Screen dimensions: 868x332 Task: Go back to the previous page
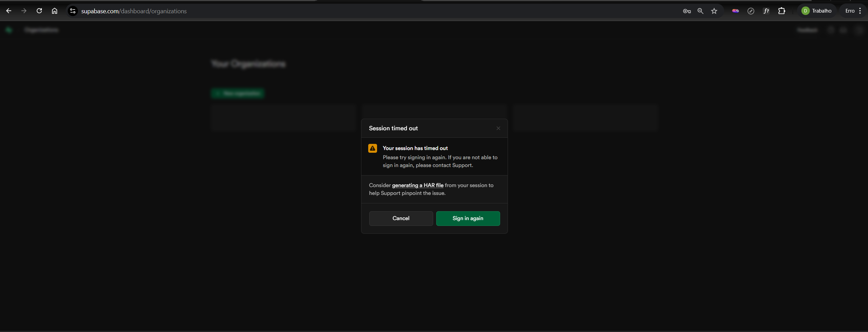point(9,11)
